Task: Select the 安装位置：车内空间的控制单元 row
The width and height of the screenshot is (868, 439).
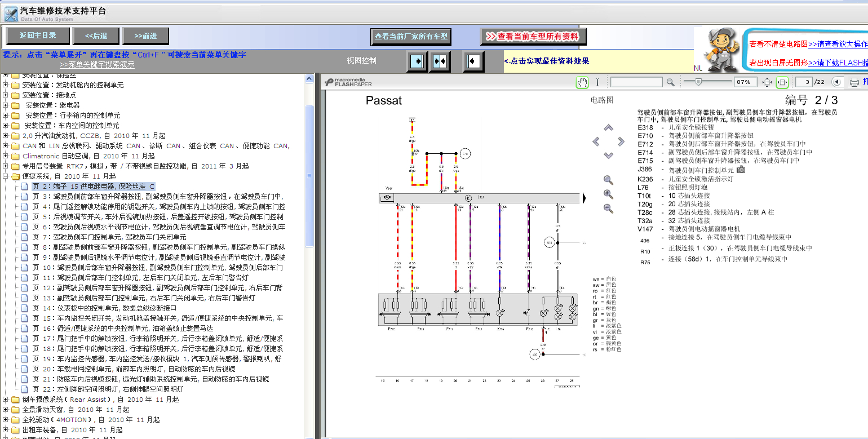Action: tap(72, 125)
